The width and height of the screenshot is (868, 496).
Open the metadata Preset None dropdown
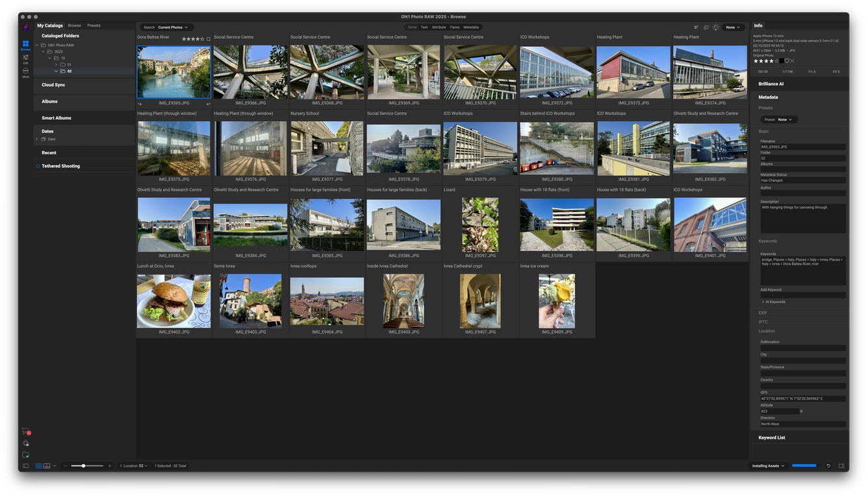click(x=780, y=120)
